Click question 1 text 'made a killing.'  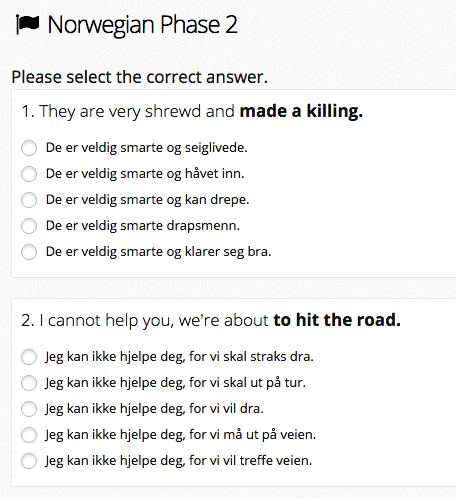[x=301, y=111]
